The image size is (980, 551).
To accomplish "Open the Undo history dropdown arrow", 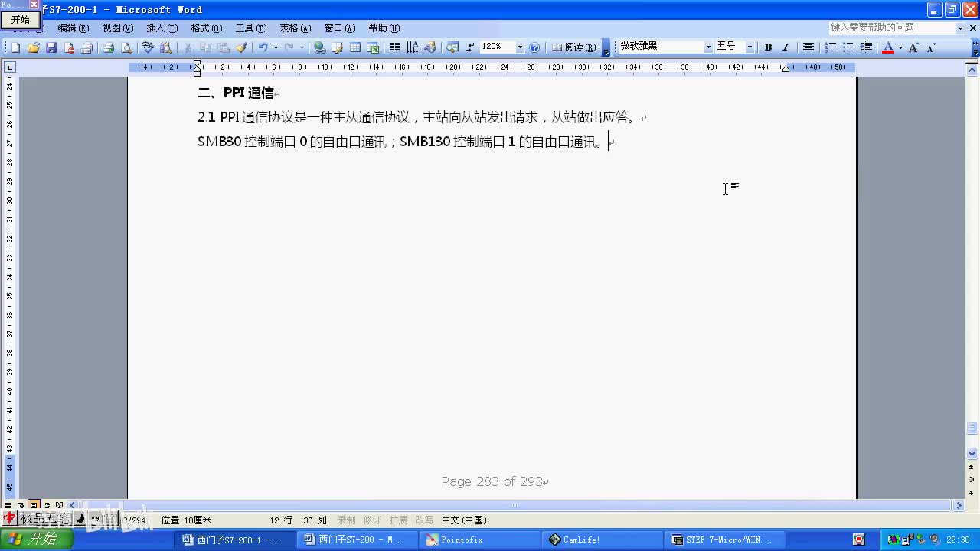I will point(276,47).
